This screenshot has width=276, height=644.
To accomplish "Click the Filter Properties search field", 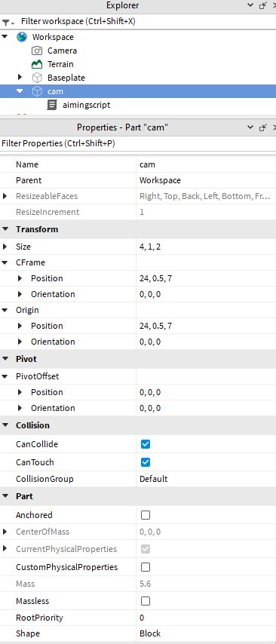I will pos(138,144).
